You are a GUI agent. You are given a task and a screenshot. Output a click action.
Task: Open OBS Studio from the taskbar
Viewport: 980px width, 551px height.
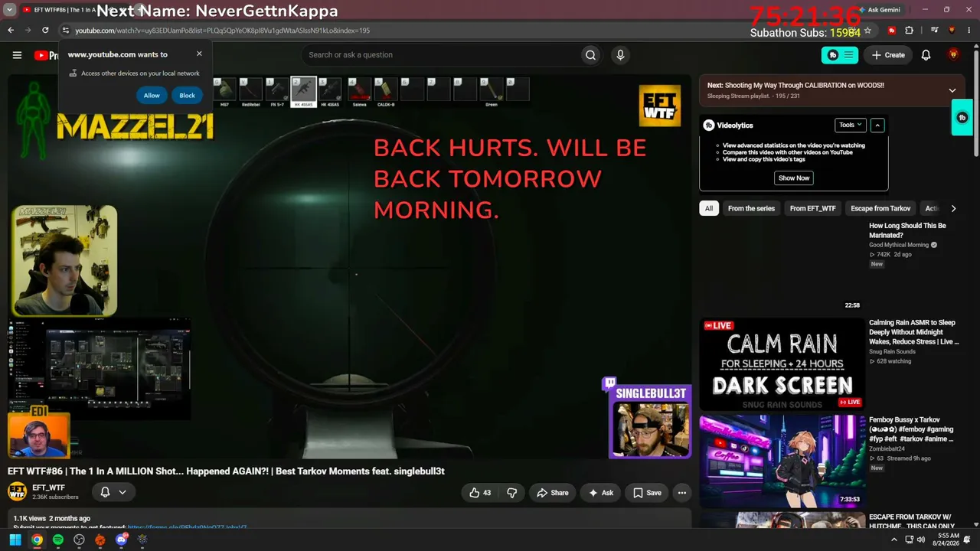79,540
